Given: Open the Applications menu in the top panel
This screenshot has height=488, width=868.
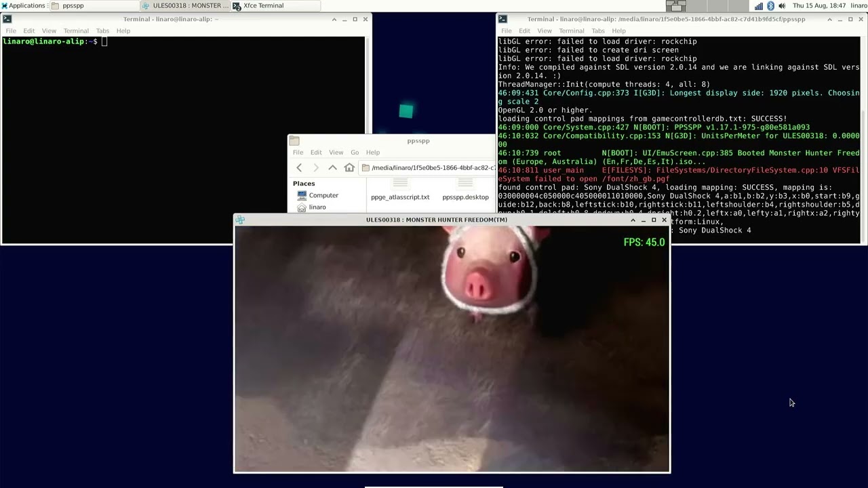Looking at the screenshot, I should click(x=24, y=5).
